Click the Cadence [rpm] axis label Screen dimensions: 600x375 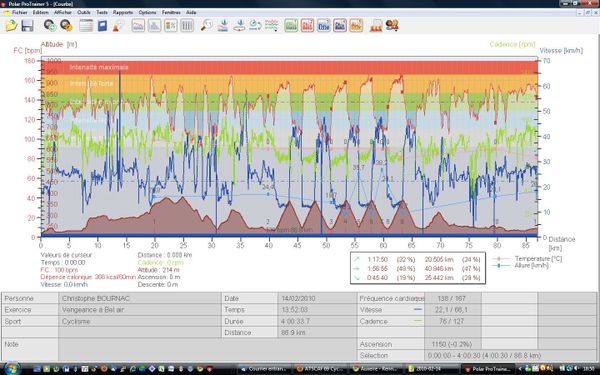click(512, 44)
